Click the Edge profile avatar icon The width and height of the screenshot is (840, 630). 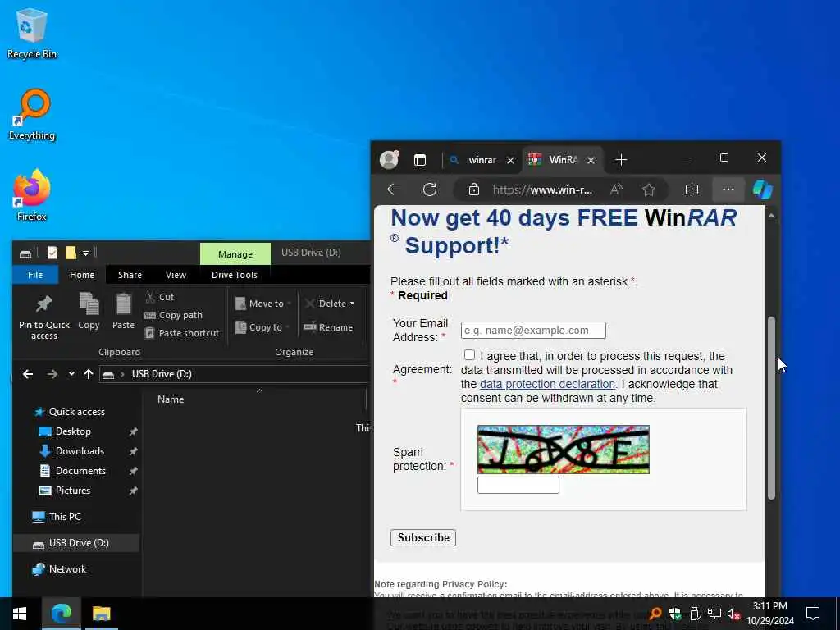(x=390, y=160)
